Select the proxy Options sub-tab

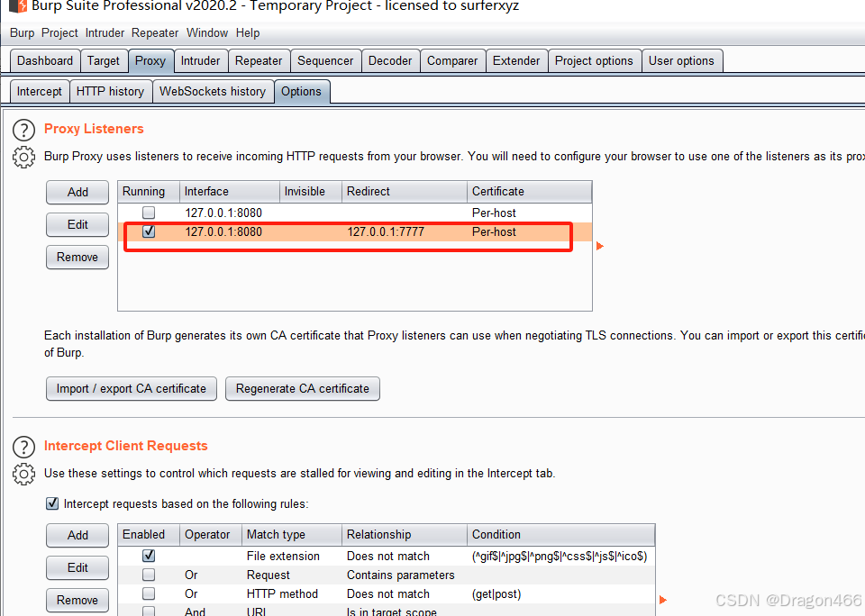pyautogui.click(x=301, y=92)
